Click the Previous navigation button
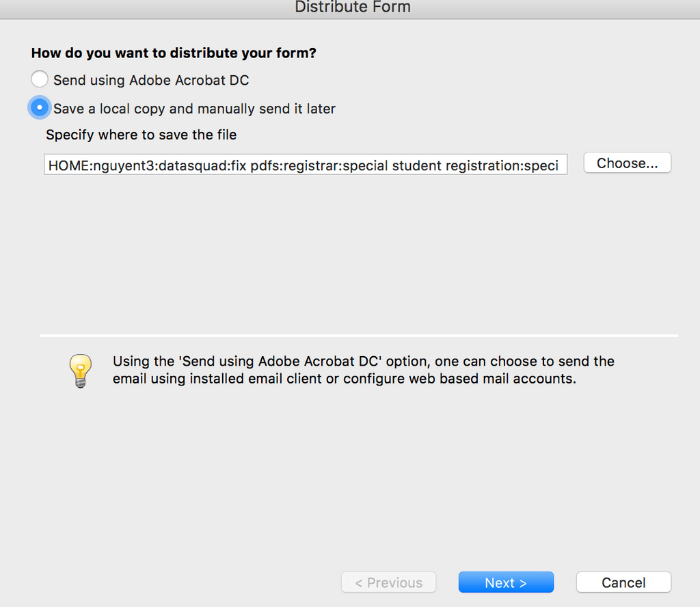This screenshot has height=607, width=700. pos(388,582)
